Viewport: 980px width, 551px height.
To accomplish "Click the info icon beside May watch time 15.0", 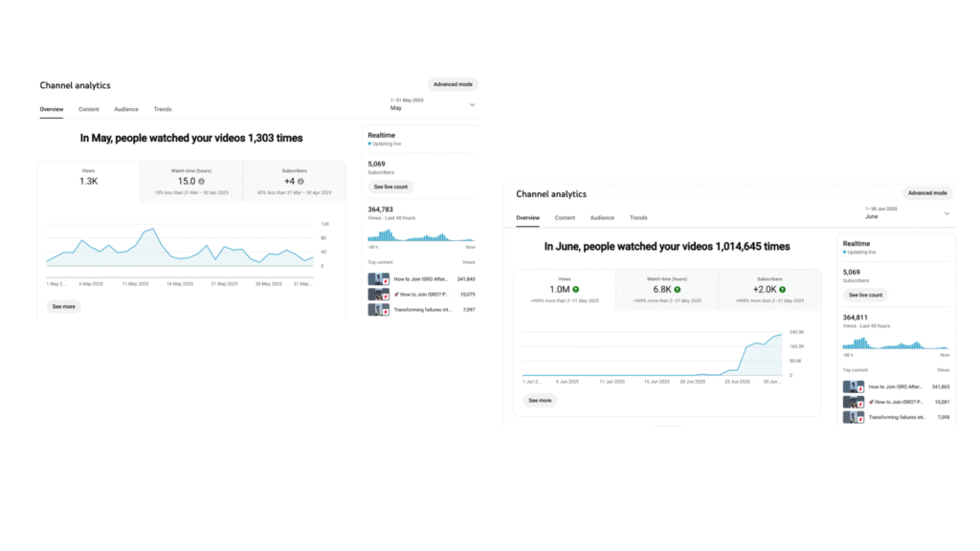I will pos(201,181).
